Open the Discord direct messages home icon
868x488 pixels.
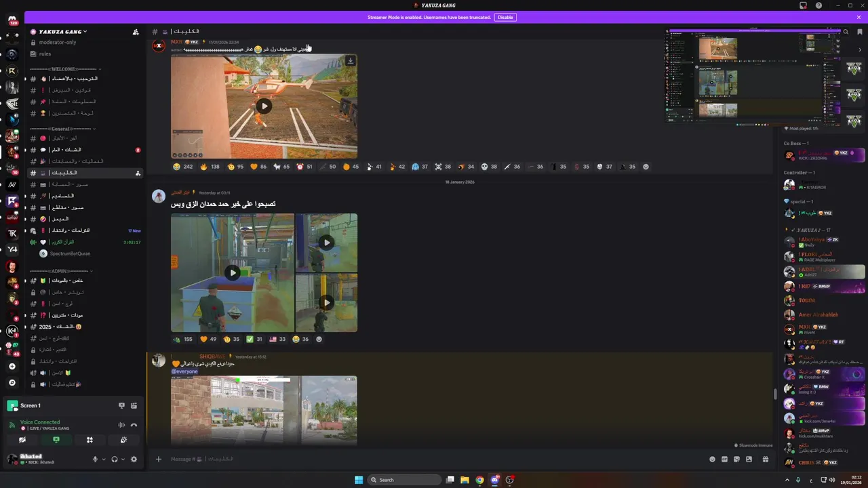click(12, 20)
